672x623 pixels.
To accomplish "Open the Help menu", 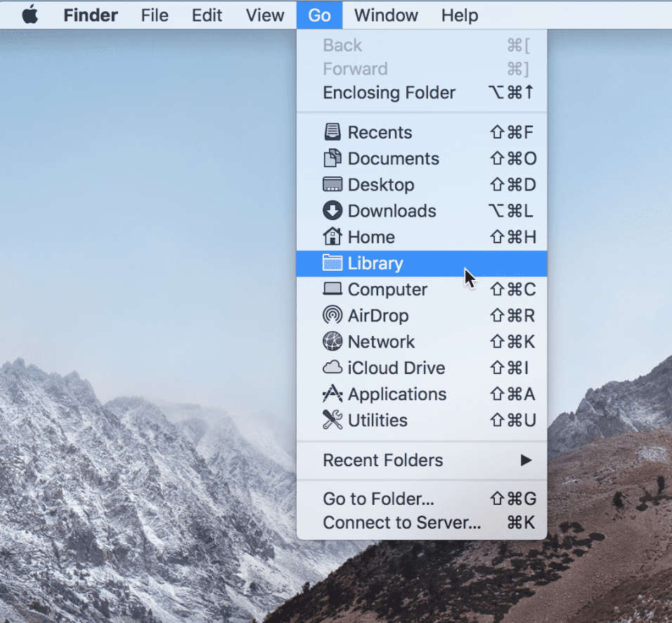I will tap(459, 15).
